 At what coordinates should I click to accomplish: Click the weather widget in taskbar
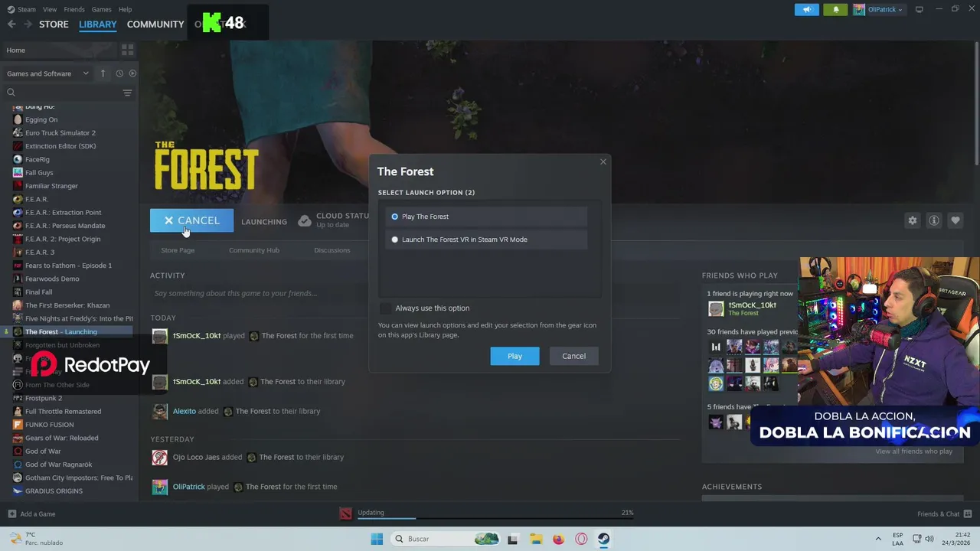(37, 539)
